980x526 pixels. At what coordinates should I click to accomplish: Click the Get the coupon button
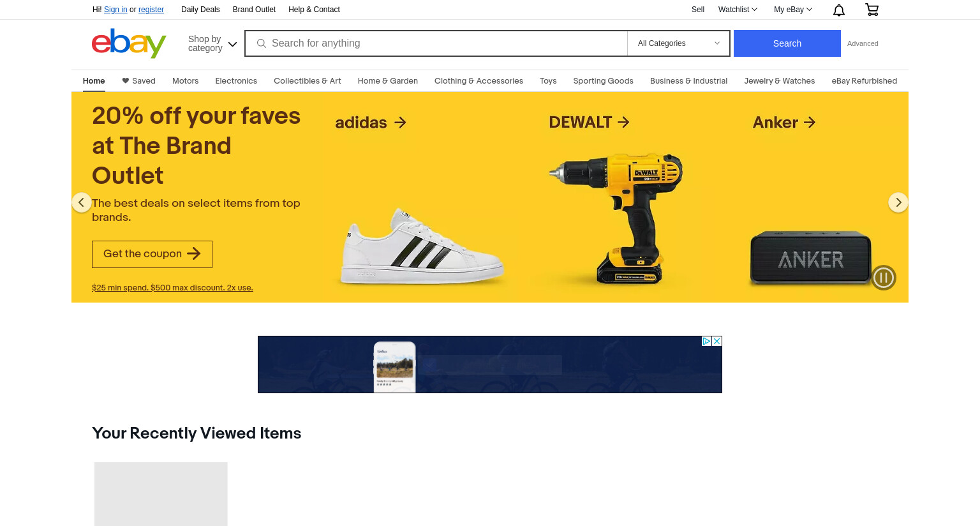(x=152, y=254)
